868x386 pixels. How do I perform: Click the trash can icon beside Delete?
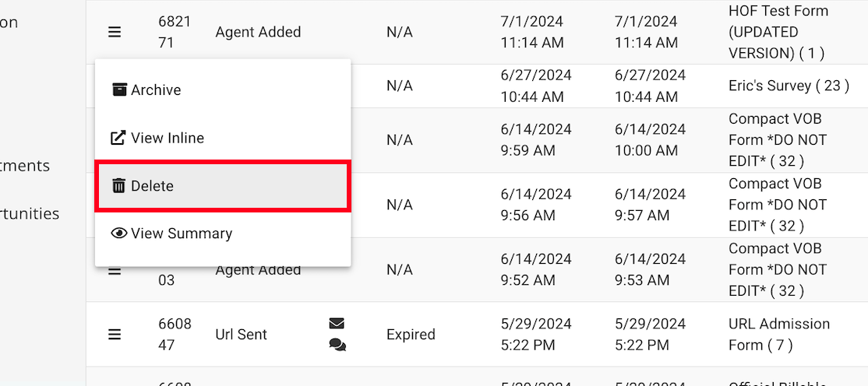(x=119, y=186)
